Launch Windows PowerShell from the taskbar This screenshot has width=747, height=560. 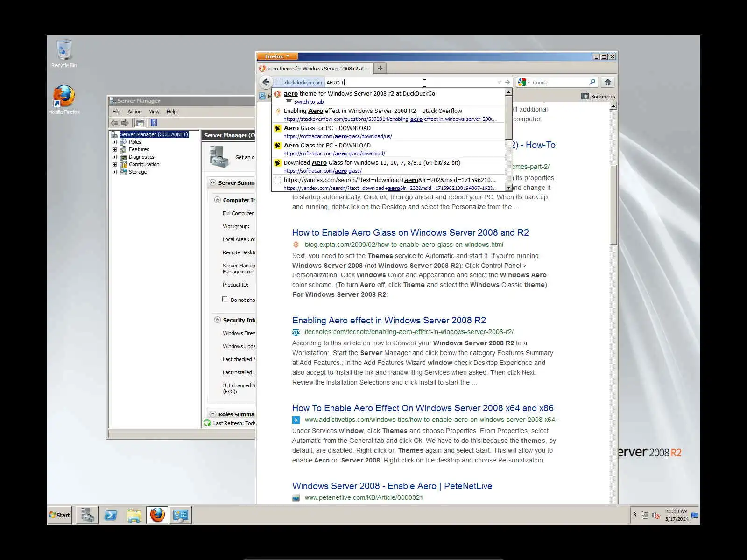coord(111,515)
